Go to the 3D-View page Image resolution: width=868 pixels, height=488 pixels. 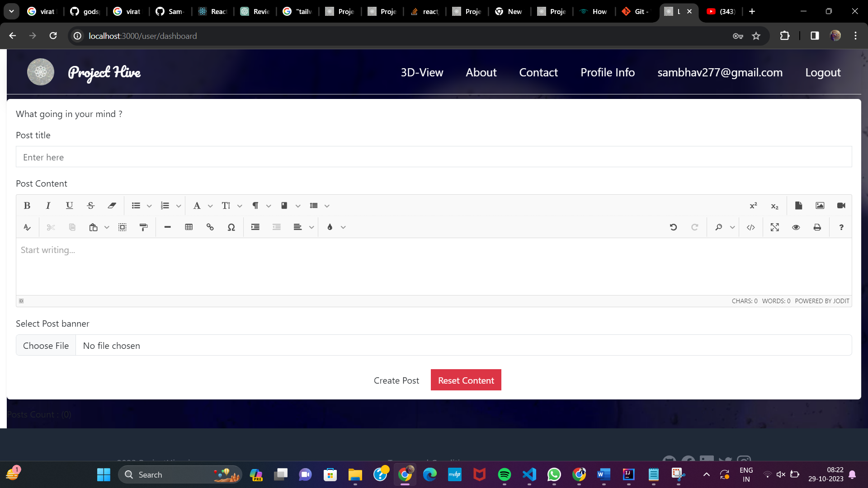(x=422, y=72)
